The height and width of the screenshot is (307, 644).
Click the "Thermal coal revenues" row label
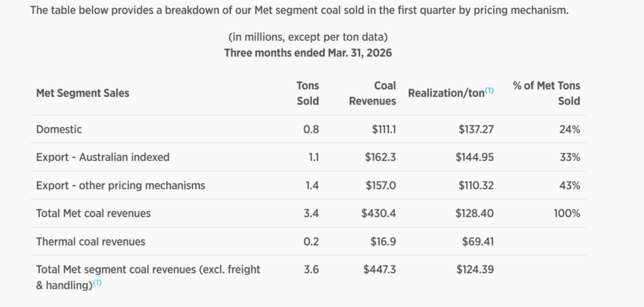91,242
